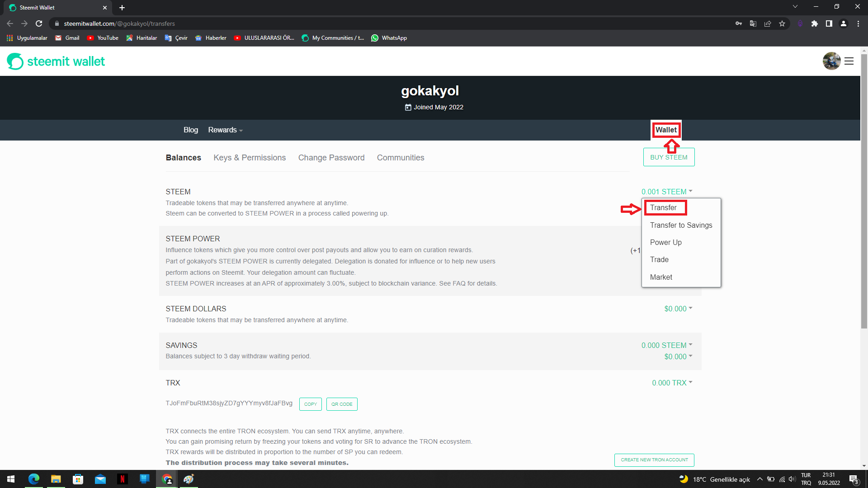This screenshot has width=868, height=488.
Task: Click the password key icon in address bar
Action: tap(739, 23)
